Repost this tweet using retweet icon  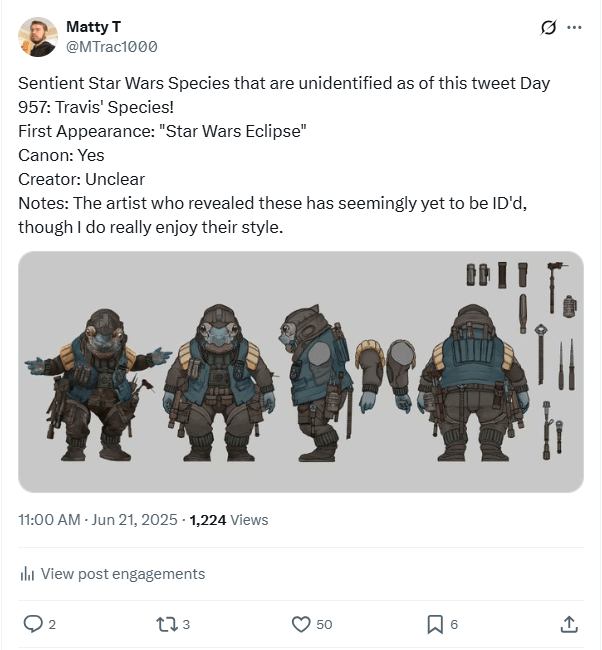point(166,624)
